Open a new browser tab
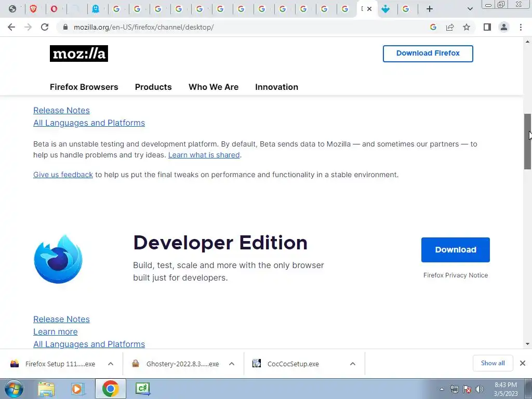The image size is (532, 399). (430, 9)
